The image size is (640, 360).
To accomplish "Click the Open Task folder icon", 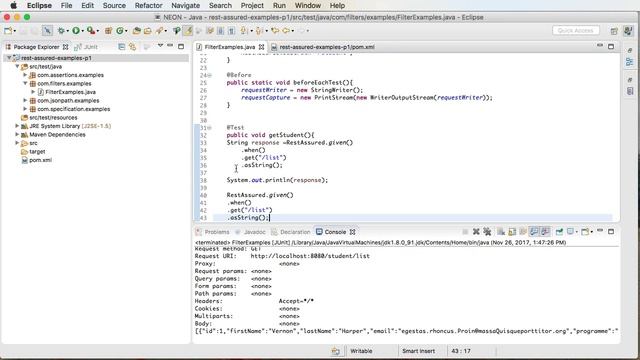I will click(x=147, y=31).
